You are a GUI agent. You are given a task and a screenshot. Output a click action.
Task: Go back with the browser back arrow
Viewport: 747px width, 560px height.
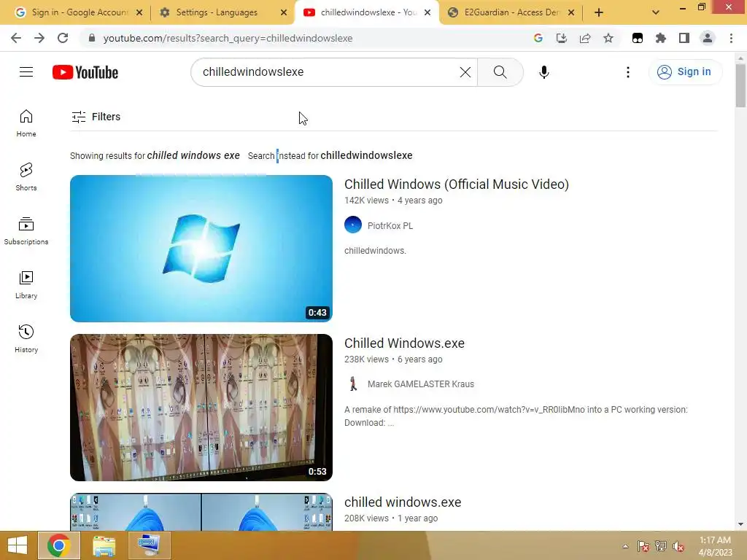pyautogui.click(x=16, y=38)
